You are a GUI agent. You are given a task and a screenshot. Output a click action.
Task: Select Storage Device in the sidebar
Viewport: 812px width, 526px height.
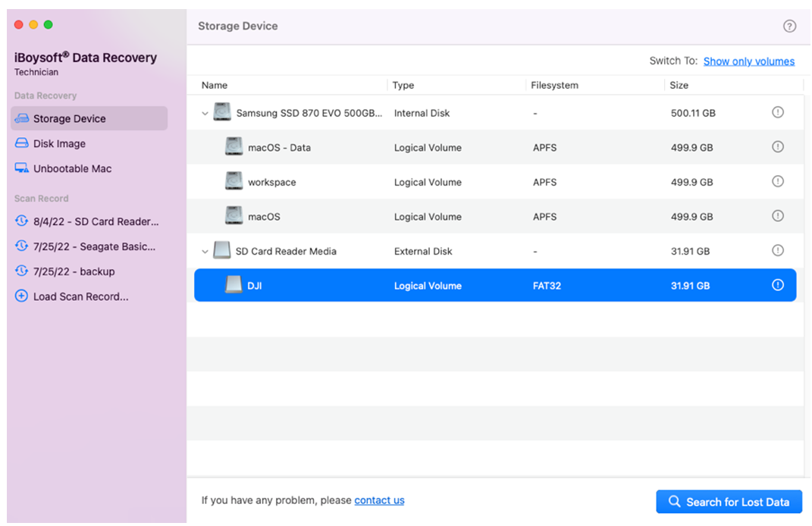pyautogui.click(x=69, y=119)
